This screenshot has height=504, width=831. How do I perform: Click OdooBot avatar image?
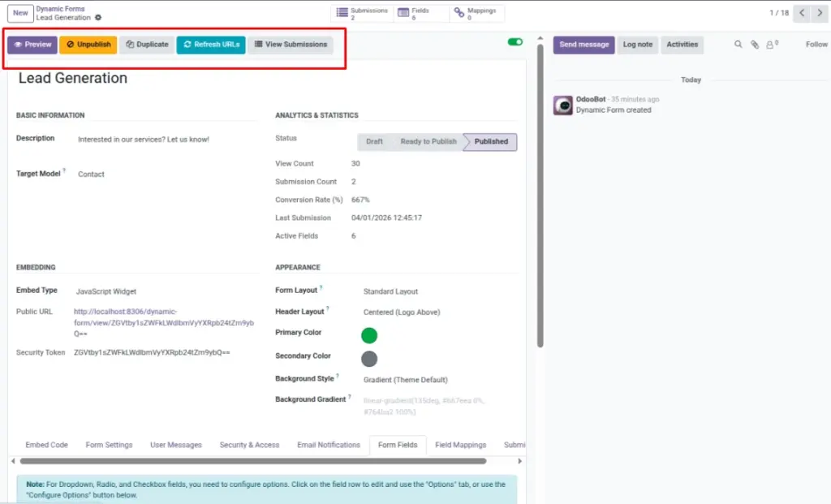[563, 106]
